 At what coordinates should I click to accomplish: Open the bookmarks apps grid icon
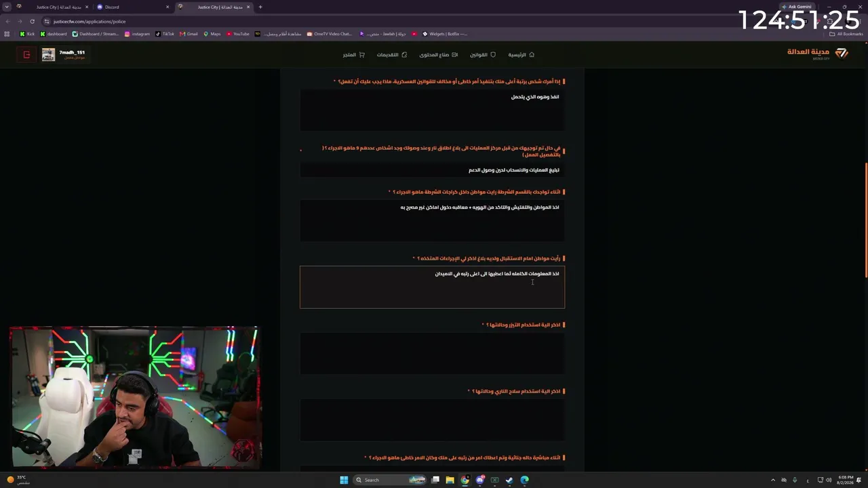7,34
